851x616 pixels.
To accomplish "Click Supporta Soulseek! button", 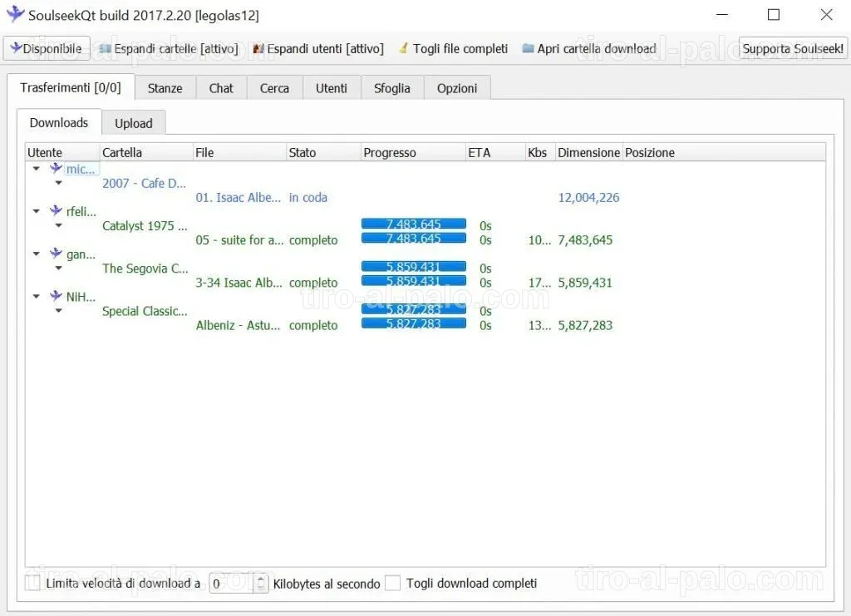I will pyautogui.click(x=792, y=49).
